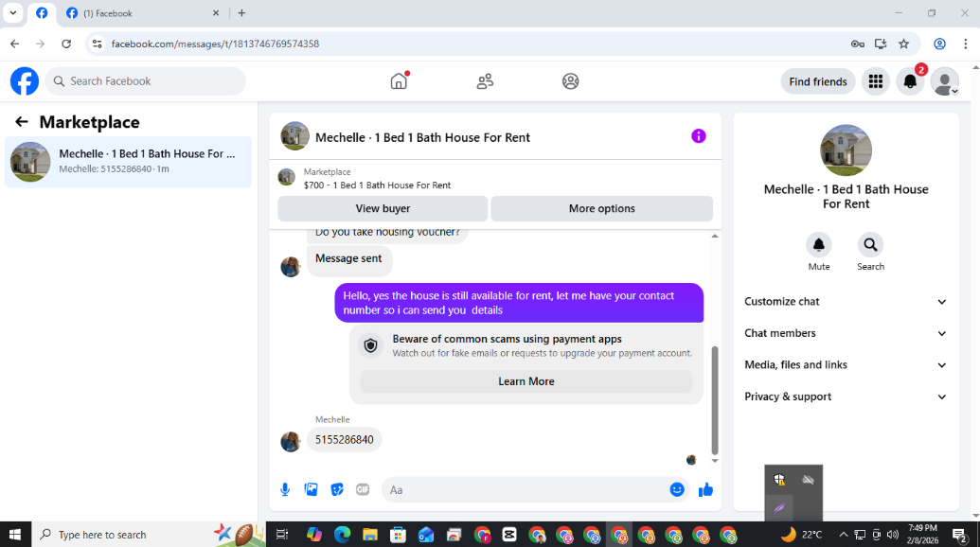Click the Marketplace back arrow
The image size is (980, 547).
pos(21,122)
